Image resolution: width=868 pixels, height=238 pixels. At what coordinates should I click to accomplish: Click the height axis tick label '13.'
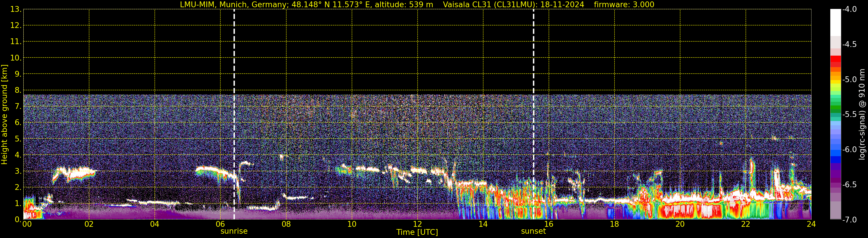coord(16,10)
